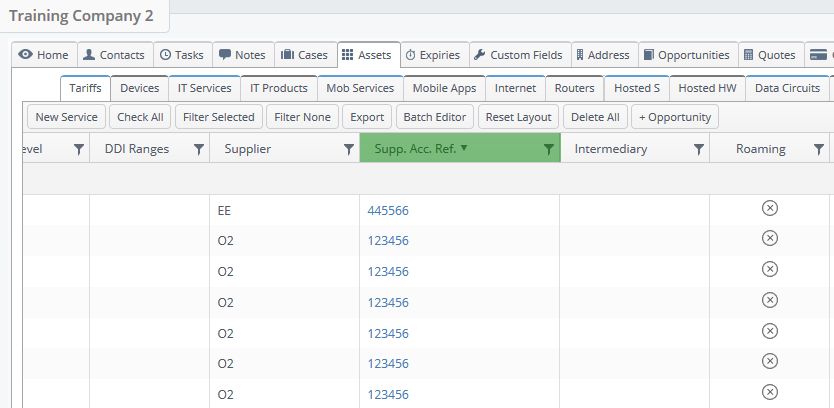Click the Filter Selected button

click(x=219, y=117)
